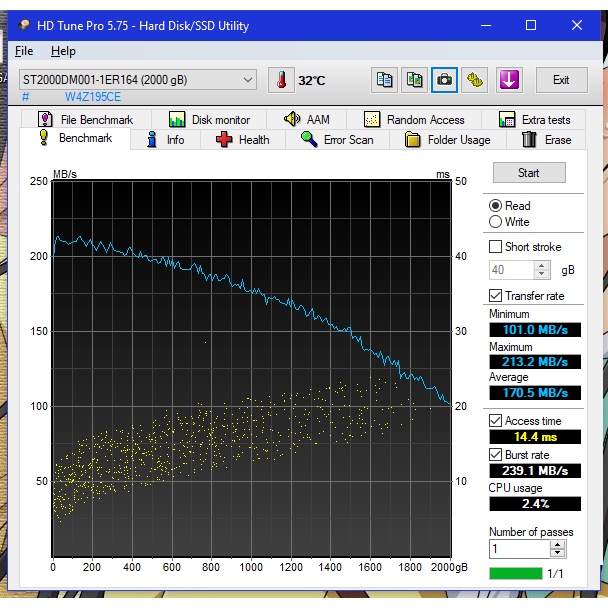Open the Health tab with red cross

[242, 140]
